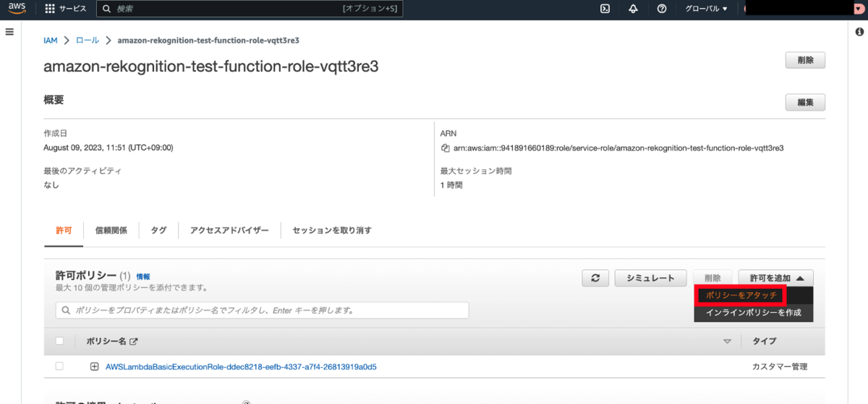Click the サービス menu label

point(73,9)
